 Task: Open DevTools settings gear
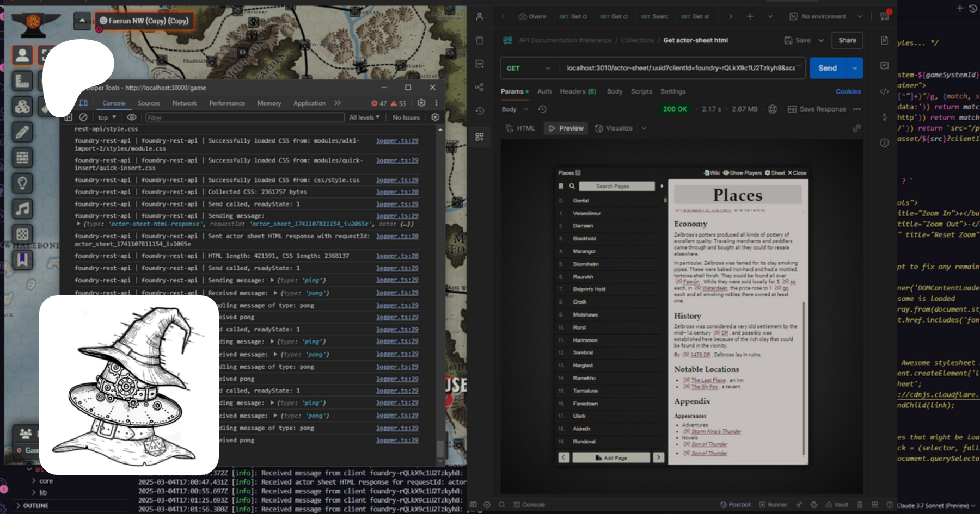click(421, 103)
